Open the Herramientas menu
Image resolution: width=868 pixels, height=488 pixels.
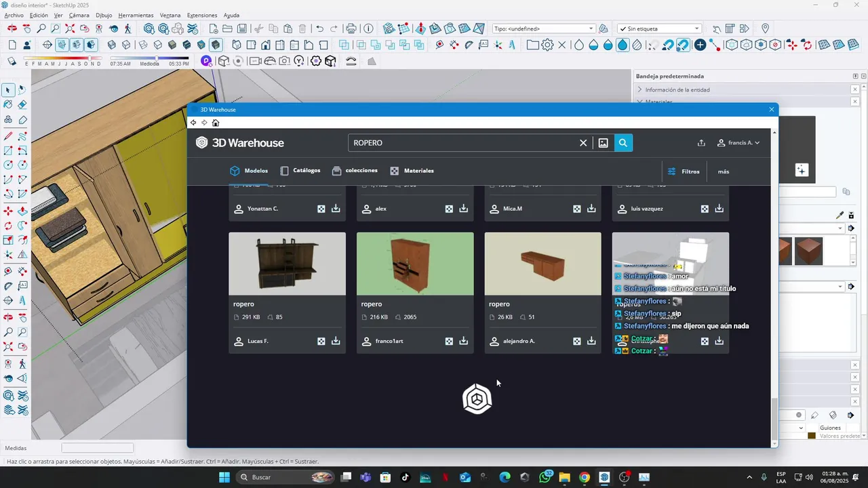point(136,15)
